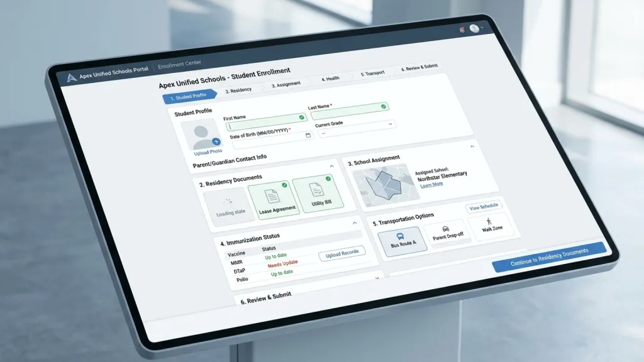Switch to the 6. Review & Submit step
Image resolution: width=644 pixels, height=362 pixels.
click(x=419, y=67)
